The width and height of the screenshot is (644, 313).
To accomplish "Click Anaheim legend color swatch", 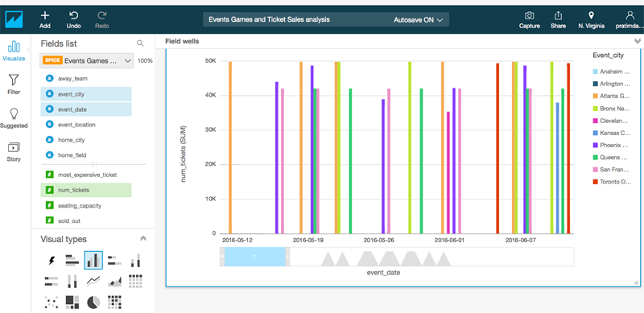I will click(x=595, y=72).
